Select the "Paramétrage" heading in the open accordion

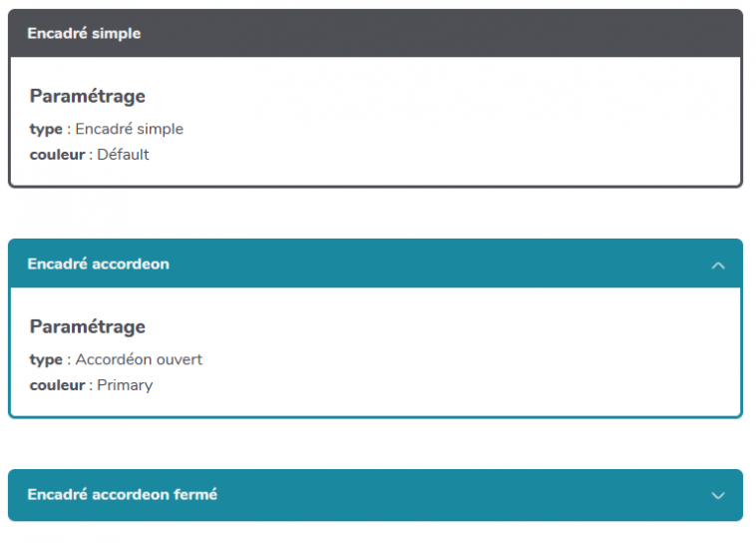point(88,326)
